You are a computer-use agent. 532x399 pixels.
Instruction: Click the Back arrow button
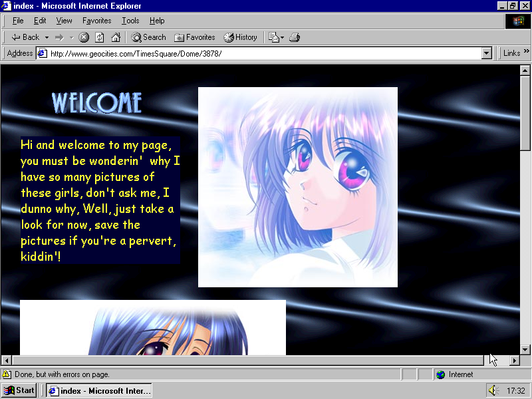click(x=25, y=37)
